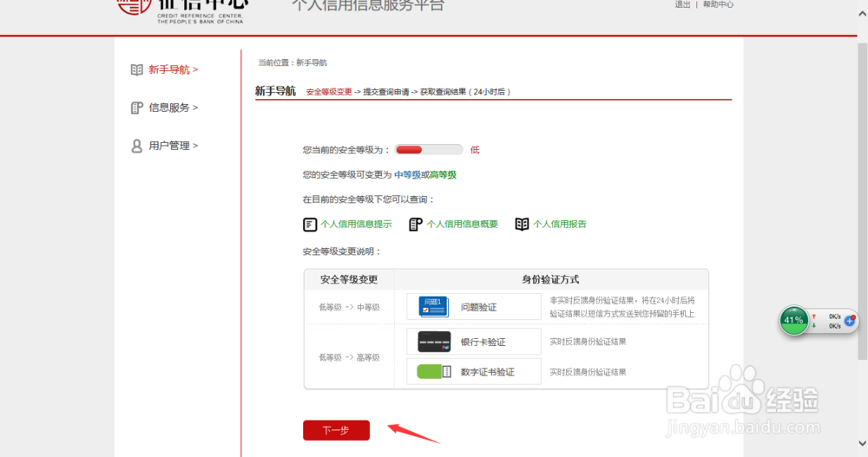Screen dimensions: 868x457
Task: Click the scrollbar down arrow
Action: point(863,443)
